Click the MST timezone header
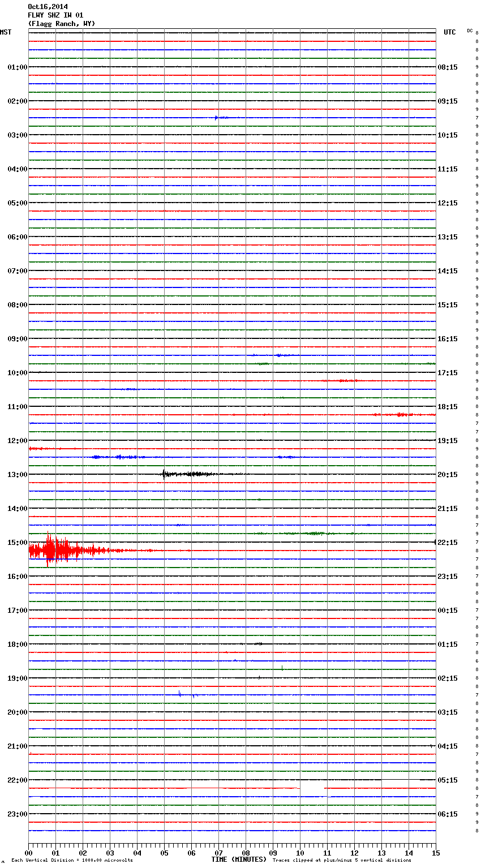The height and width of the screenshot is (868, 481). (6, 32)
